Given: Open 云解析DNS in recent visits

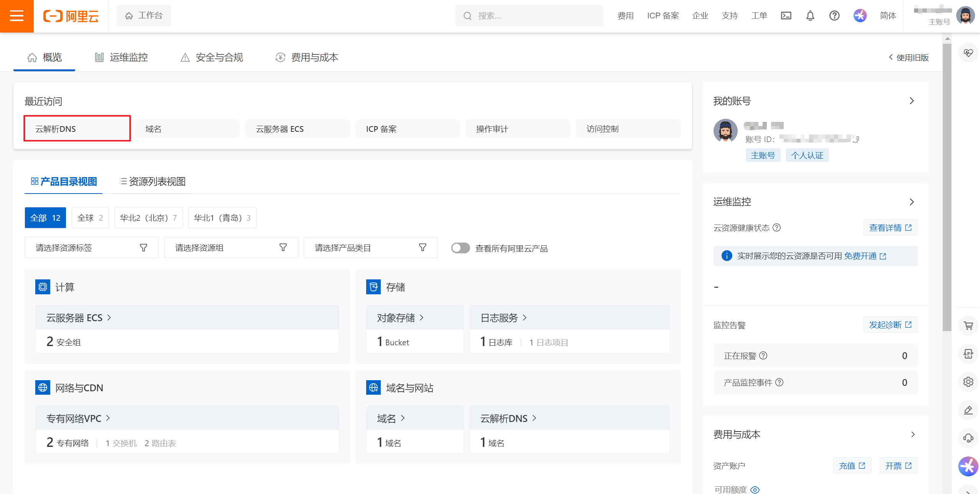Looking at the screenshot, I should pos(77,129).
